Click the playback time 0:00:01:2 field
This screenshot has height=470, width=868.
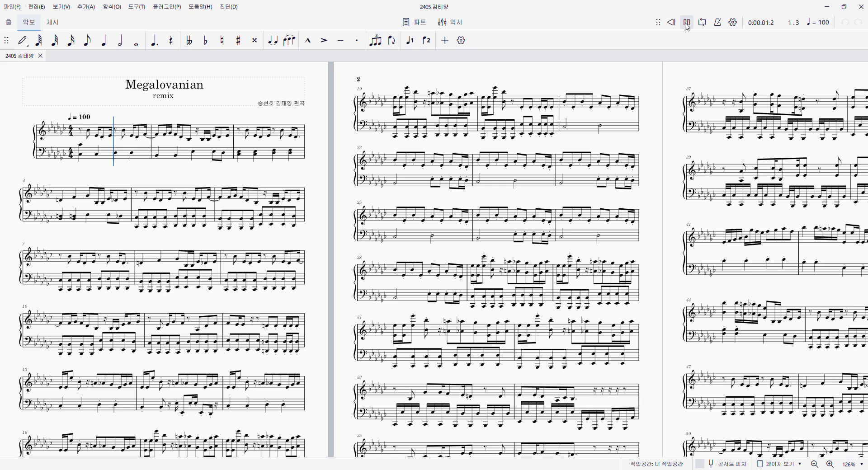coord(761,23)
